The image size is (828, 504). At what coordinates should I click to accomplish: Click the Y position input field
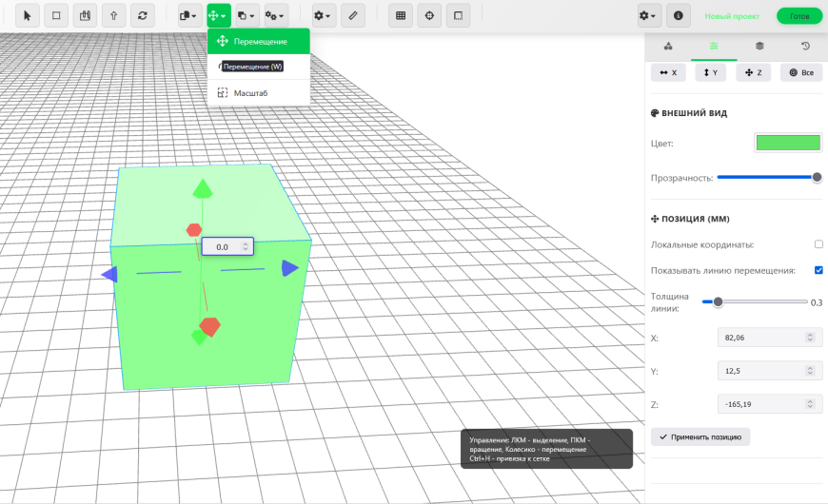pyautogui.click(x=770, y=371)
